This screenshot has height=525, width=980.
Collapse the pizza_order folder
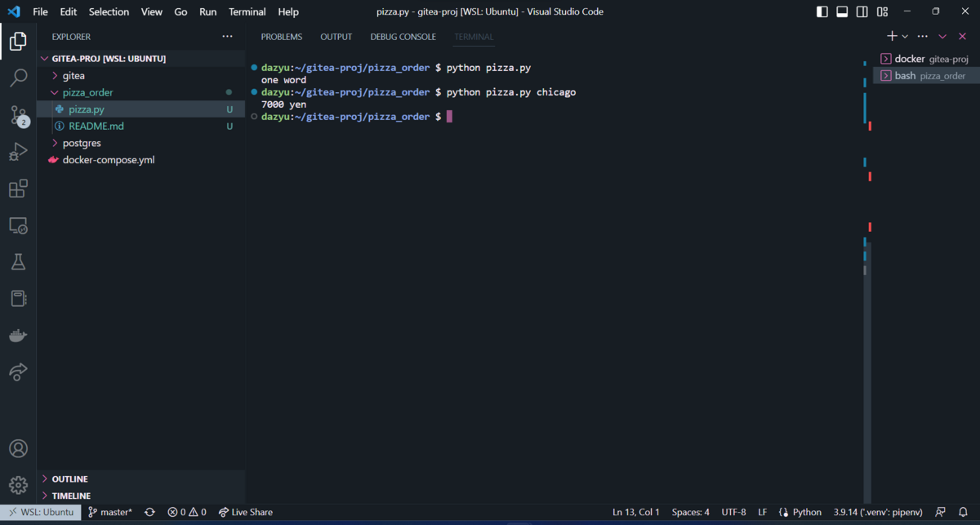point(140,92)
